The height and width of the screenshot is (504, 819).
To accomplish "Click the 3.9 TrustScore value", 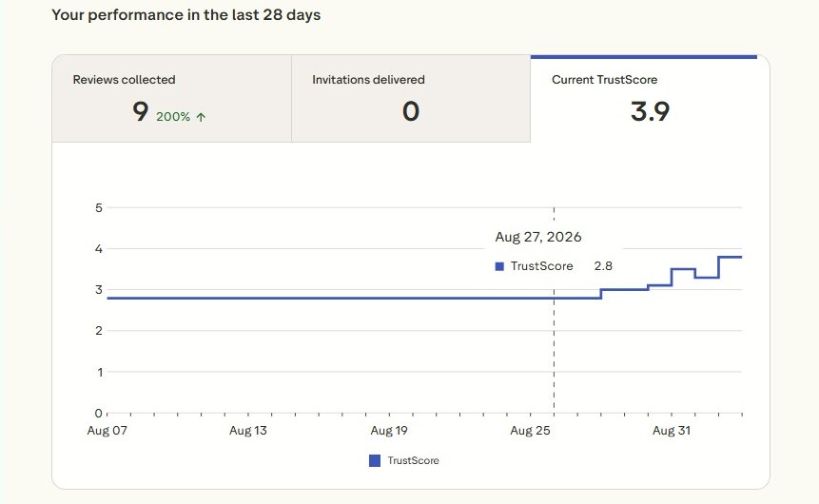I will pos(650,111).
